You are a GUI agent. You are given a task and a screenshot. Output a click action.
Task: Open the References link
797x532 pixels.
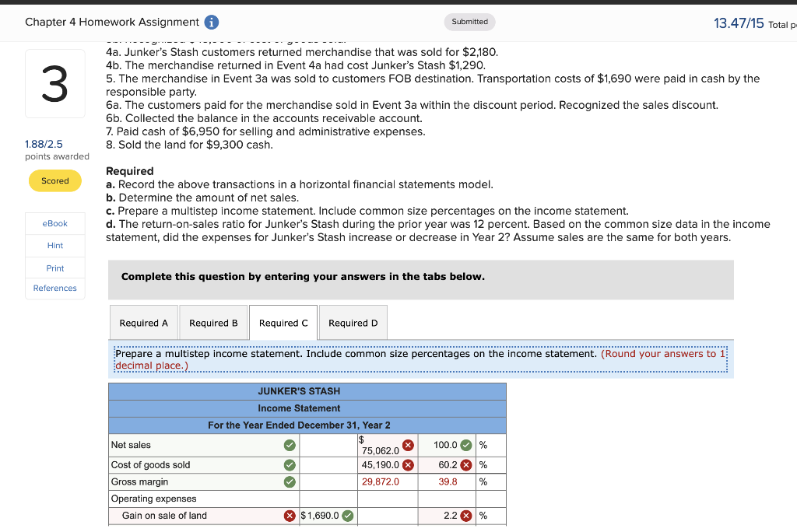pos(55,288)
